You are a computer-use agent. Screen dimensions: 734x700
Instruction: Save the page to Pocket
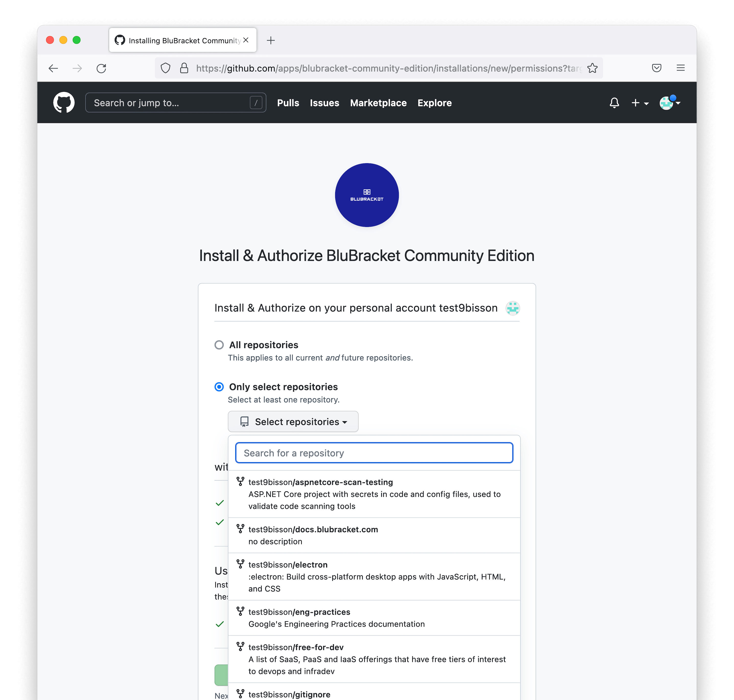click(657, 68)
